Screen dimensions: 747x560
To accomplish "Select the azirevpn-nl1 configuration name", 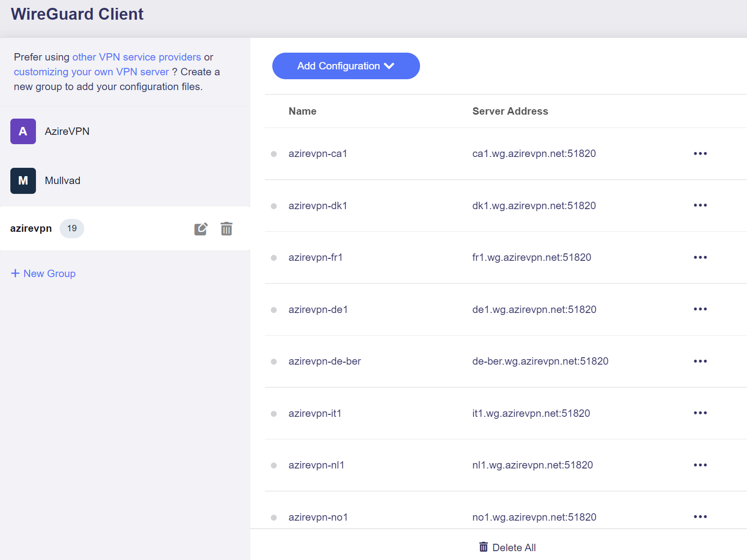I will pyautogui.click(x=316, y=465).
